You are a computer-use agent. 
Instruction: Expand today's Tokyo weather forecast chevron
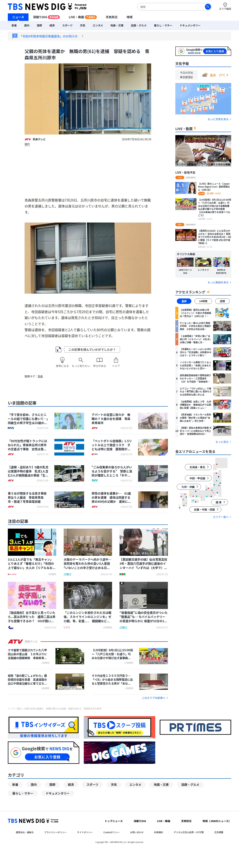tap(227, 75)
